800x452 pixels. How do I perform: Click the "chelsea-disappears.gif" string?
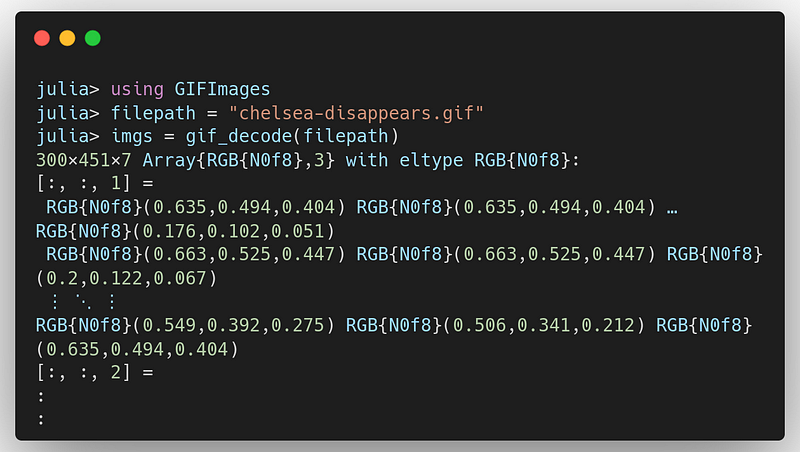point(356,113)
